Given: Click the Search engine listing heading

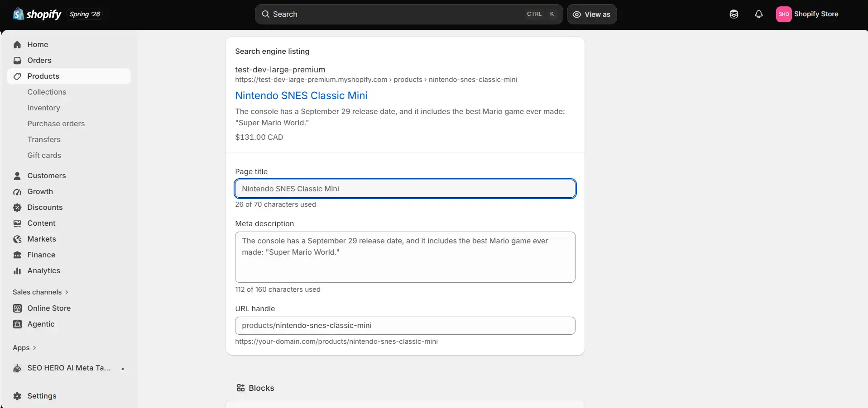Looking at the screenshot, I should [x=272, y=52].
